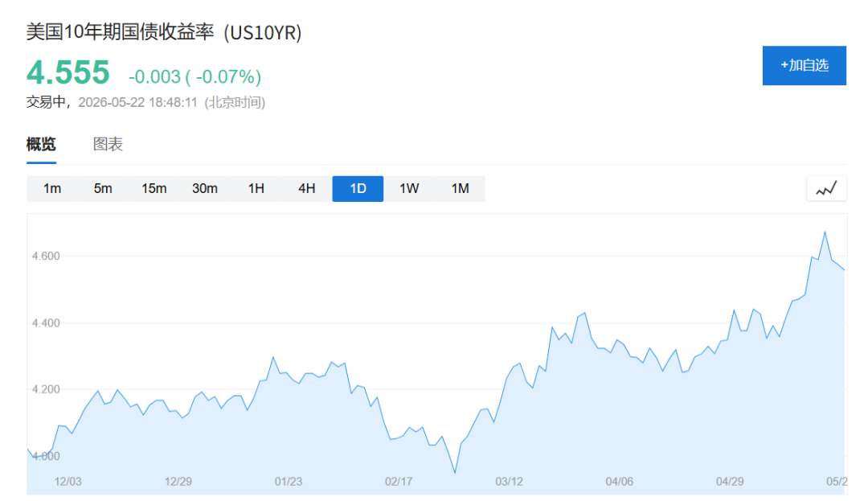The image size is (868, 501).
Task: Switch to the 概览 tab
Action: pos(41,145)
